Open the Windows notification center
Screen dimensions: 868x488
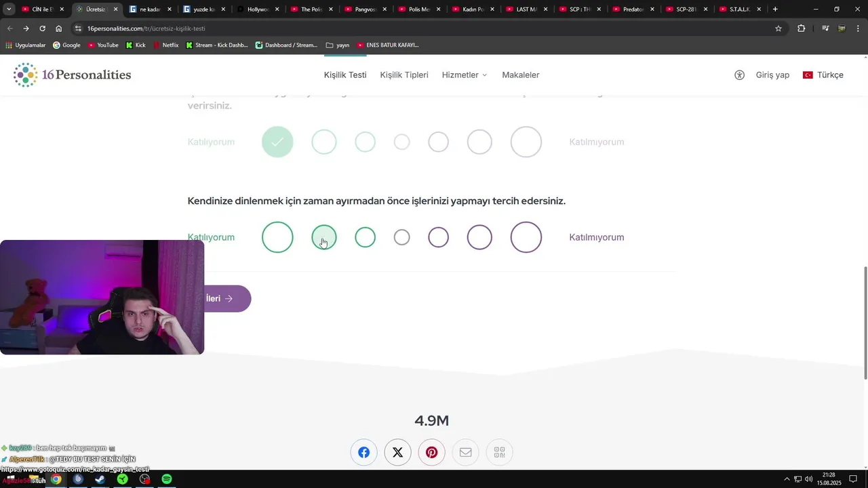(x=853, y=479)
